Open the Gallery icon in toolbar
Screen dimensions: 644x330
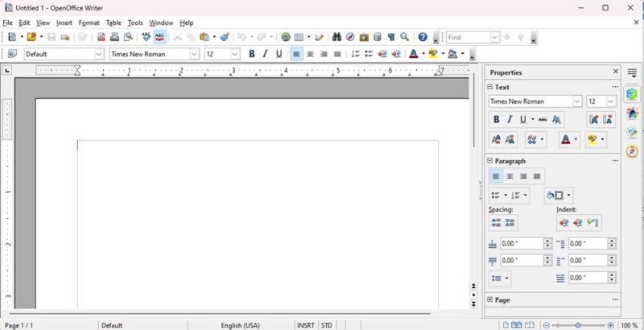364,37
